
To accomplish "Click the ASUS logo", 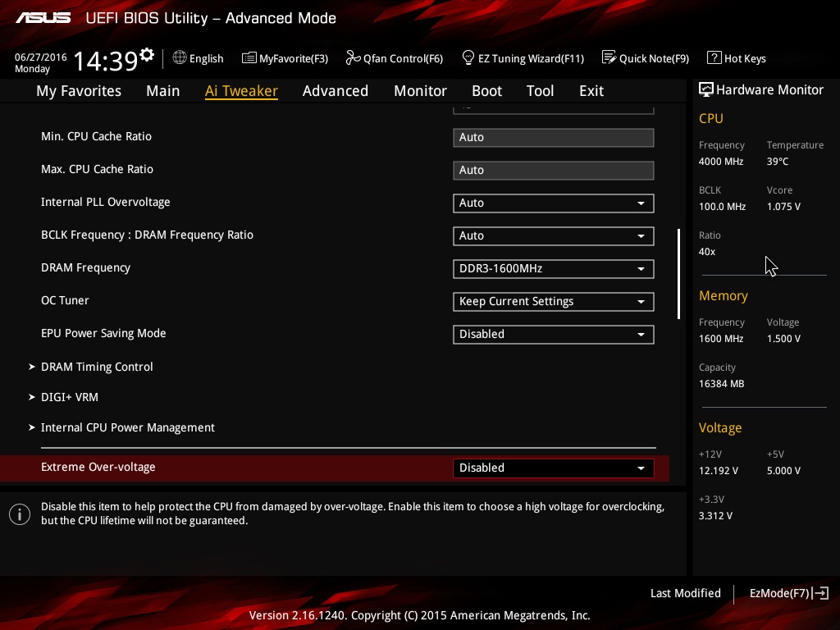I will pyautogui.click(x=43, y=18).
